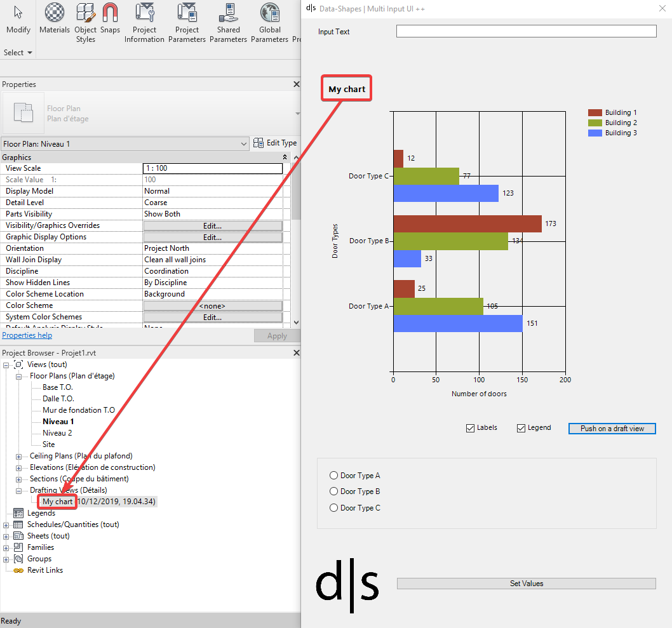Click Push on a draft view button
672x628 pixels.
[612, 429]
